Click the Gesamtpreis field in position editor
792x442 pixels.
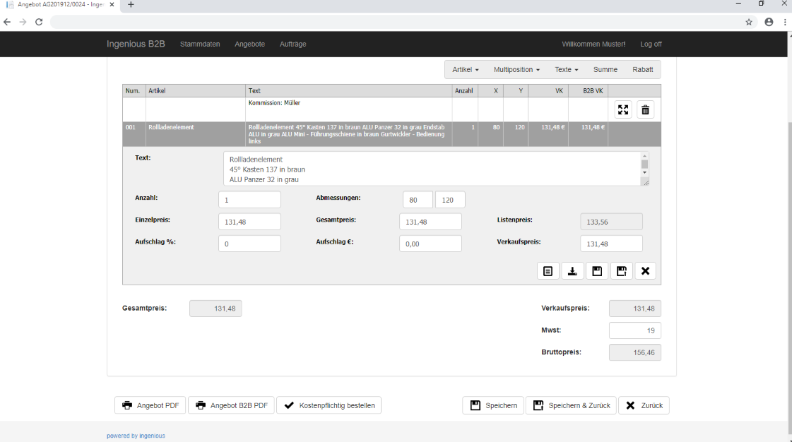pyautogui.click(x=430, y=222)
